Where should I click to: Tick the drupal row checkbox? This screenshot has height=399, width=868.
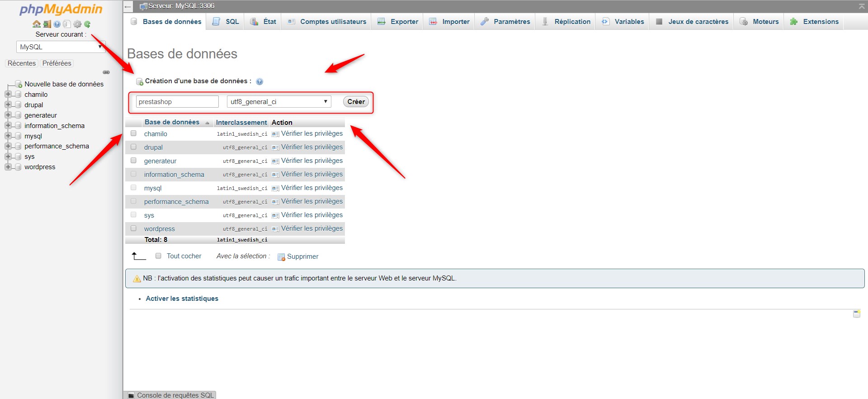pyautogui.click(x=133, y=147)
